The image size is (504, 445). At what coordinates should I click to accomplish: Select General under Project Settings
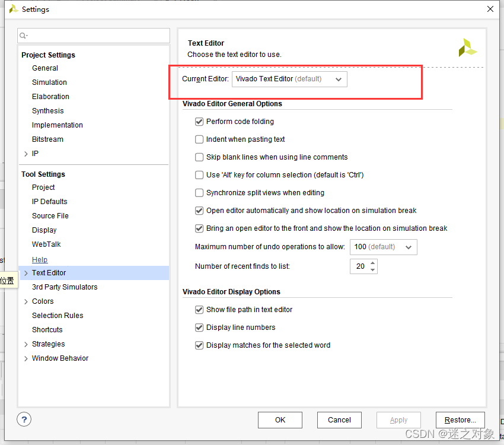(45, 68)
